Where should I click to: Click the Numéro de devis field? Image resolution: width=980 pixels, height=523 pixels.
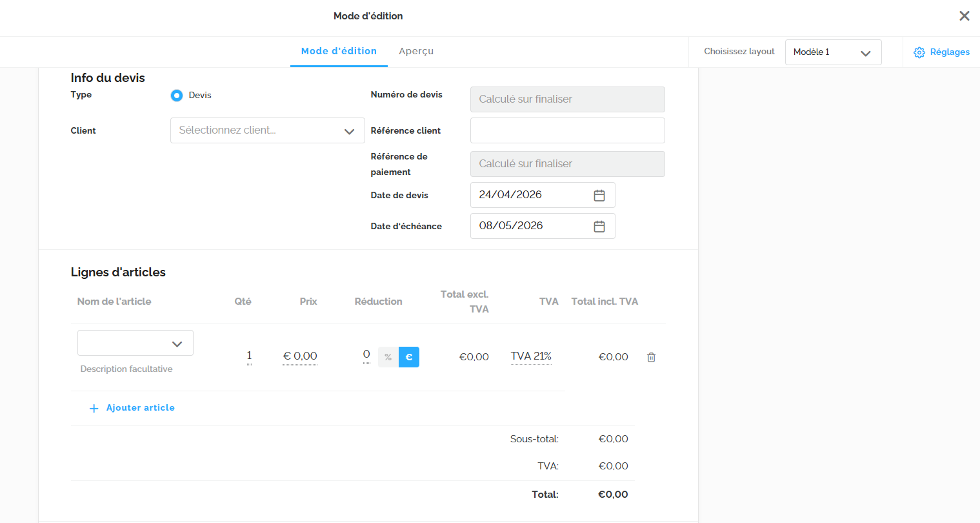coord(568,99)
